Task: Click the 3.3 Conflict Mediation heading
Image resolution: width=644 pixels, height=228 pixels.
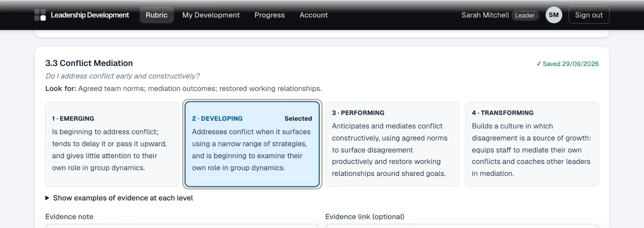Action: coord(89,63)
